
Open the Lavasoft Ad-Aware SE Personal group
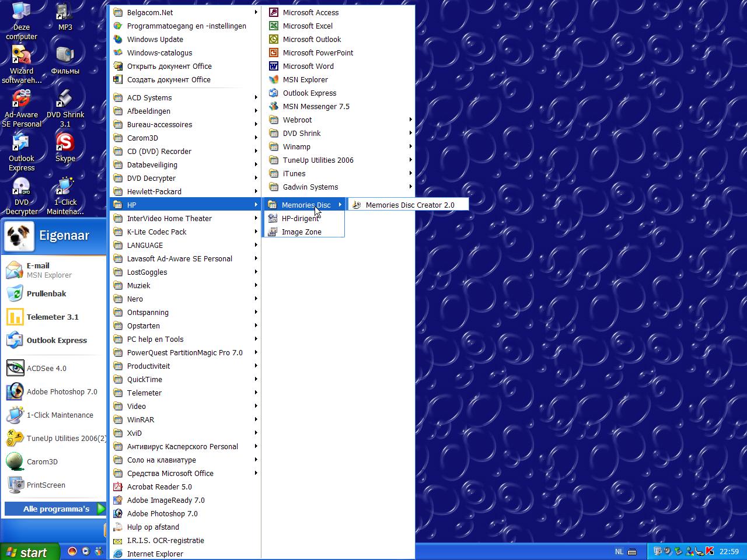(185, 258)
